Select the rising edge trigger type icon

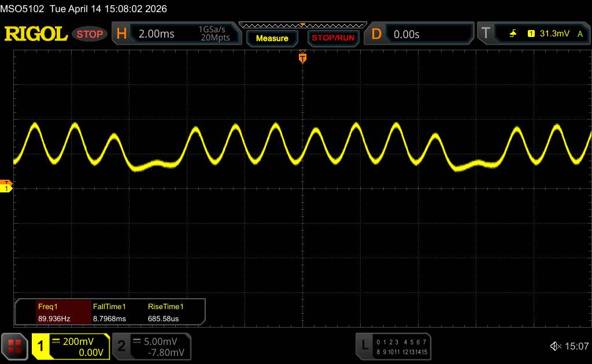point(513,34)
